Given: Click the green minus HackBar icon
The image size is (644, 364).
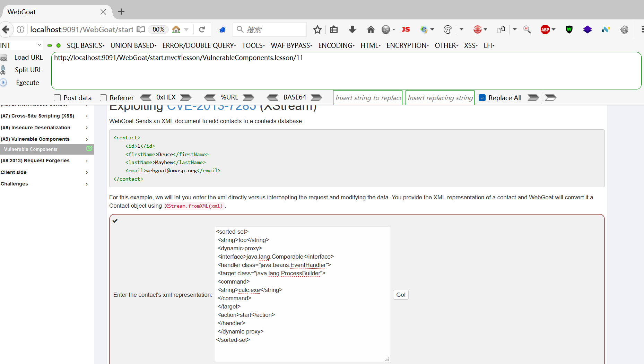Looking at the screenshot, I should (x=50, y=45).
